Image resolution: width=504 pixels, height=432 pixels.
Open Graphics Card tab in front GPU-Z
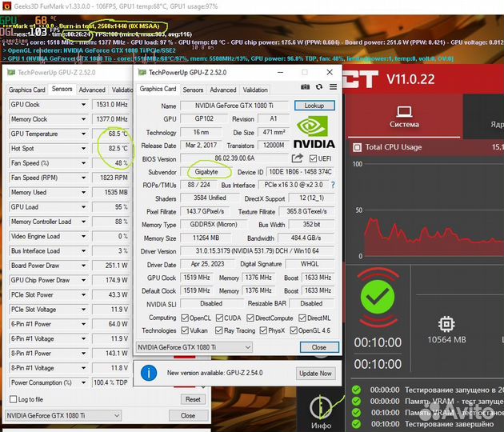pos(158,89)
